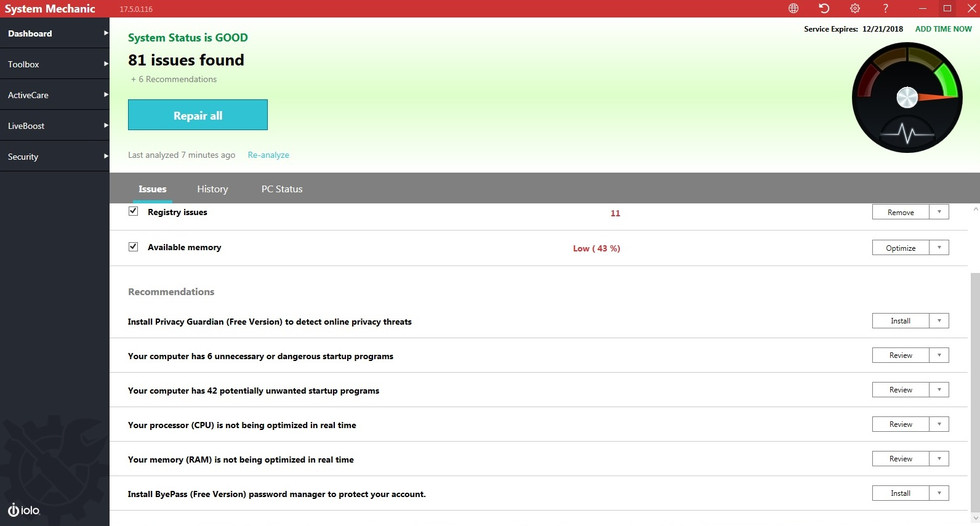The height and width of the screenshot is (526, 980).
Task: Click the globe language icon in title bar
Action: (793, 9)
